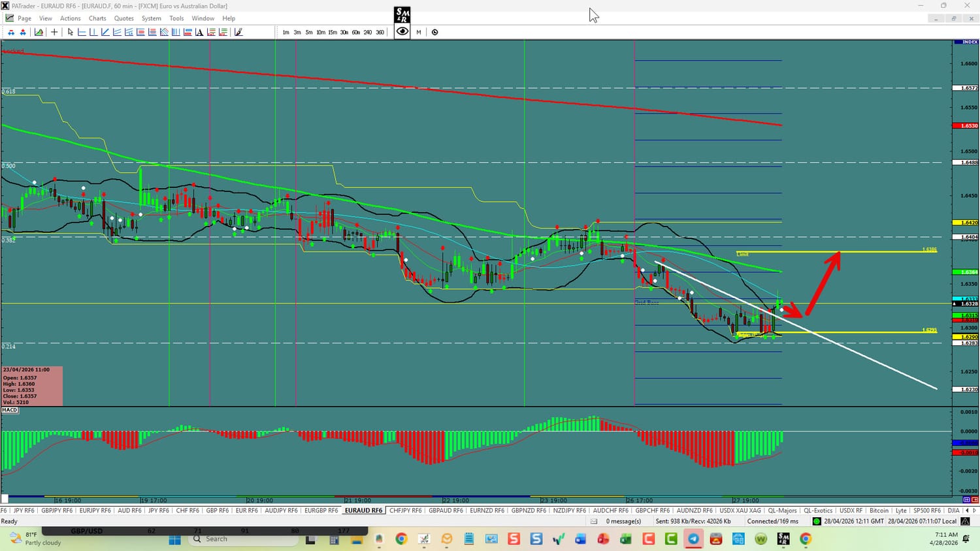This screenshot has height=551, width=980.
Task: Click the chart indicator icon with green bars
Action: [x=39, y=32]
